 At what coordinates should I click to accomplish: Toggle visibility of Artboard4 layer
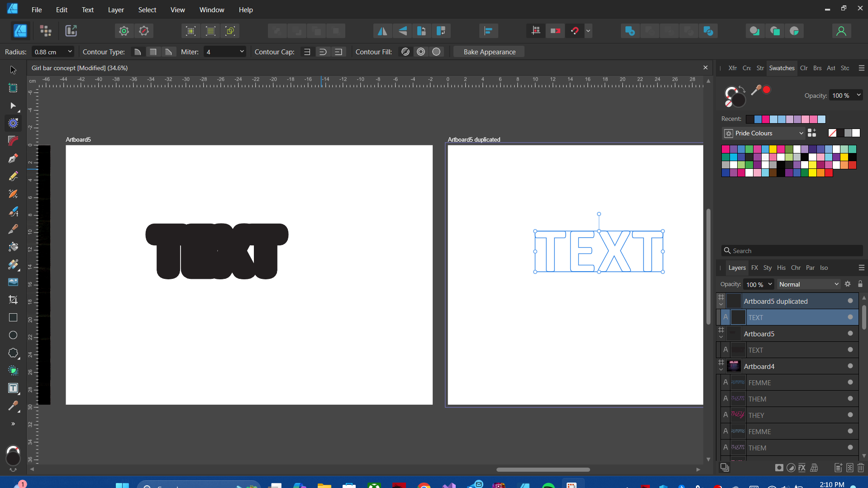[x=850, y=366]
